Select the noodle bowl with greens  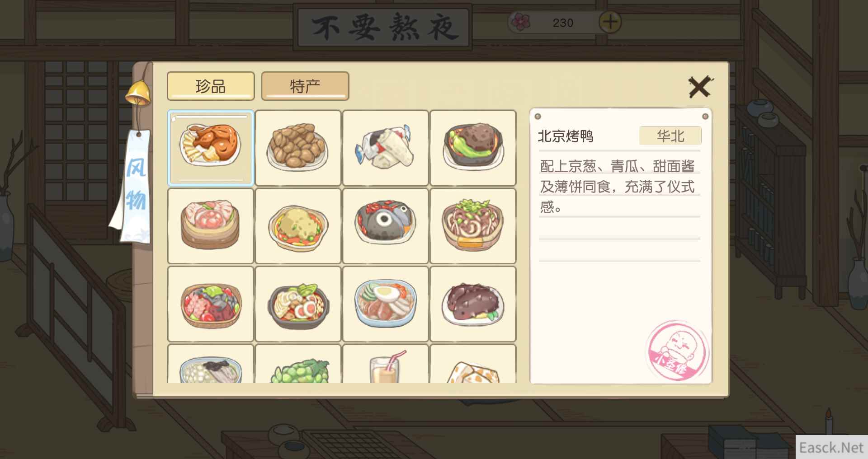[473, 226]
